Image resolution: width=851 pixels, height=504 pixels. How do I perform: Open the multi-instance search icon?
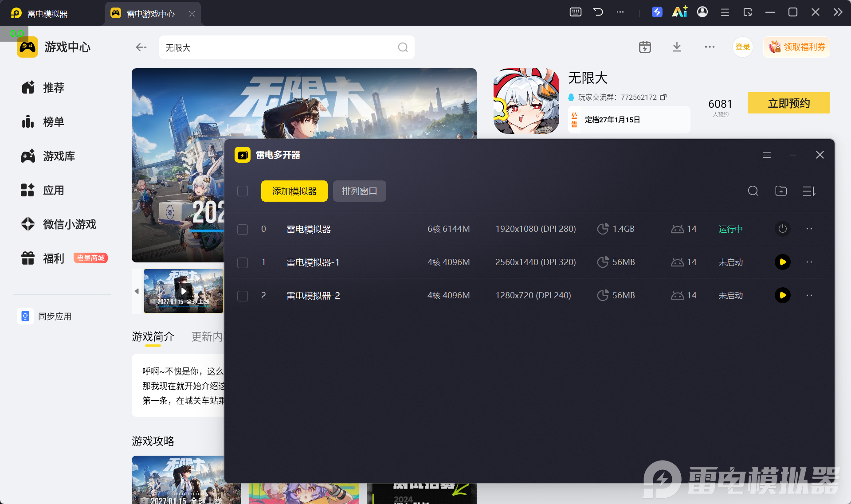pyautogui.click(x=753, y=191)
